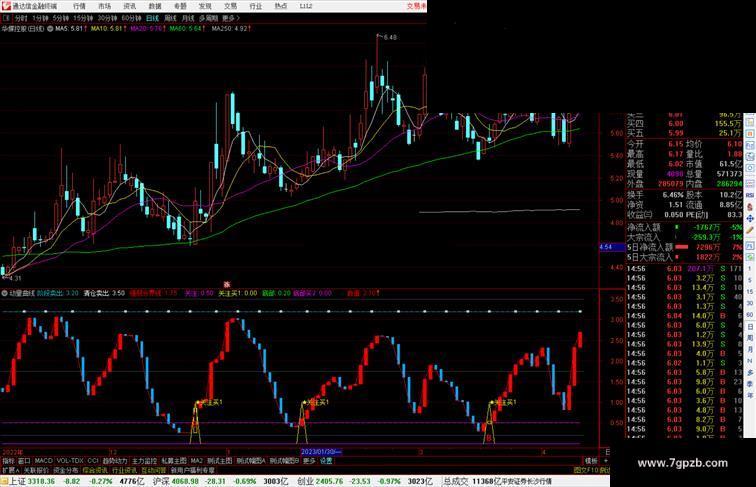
Task: Switch chart to 1分钟 period
Action: [x=40, y=18]
